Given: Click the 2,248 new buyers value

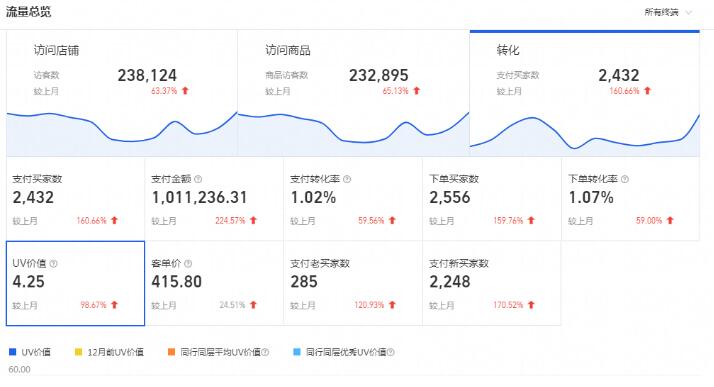Looking at the screenshot, I should (450, 282).
